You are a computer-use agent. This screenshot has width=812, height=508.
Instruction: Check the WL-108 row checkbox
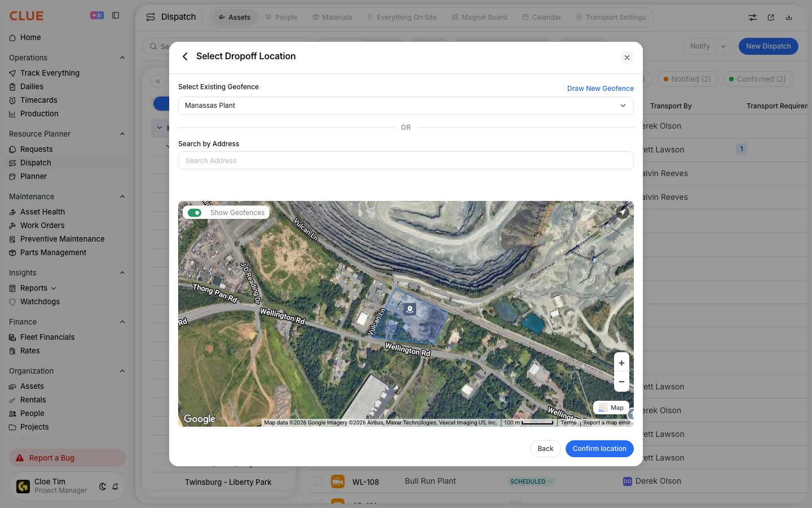(x=319, y=481)
